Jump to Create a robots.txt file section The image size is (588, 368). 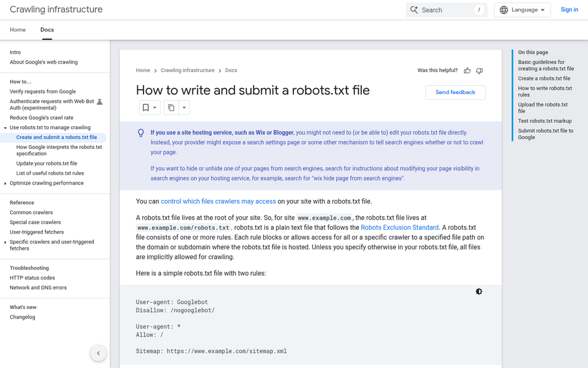coord(544,79)
